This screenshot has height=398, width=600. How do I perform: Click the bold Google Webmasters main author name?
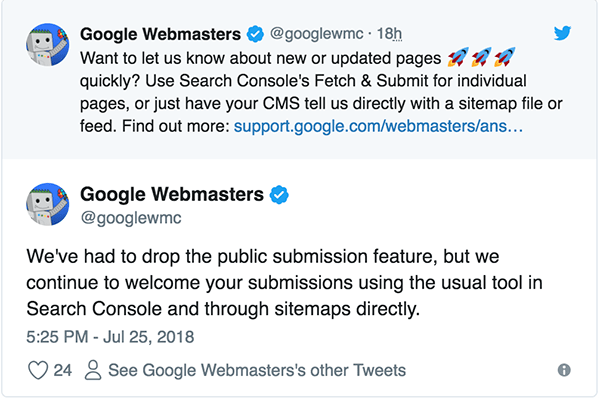172,194
